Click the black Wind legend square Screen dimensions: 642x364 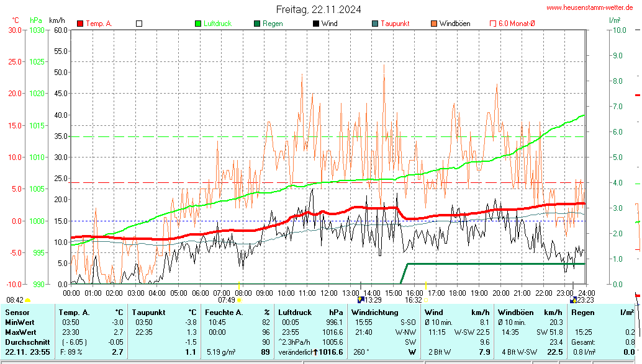tap(316, 24)
